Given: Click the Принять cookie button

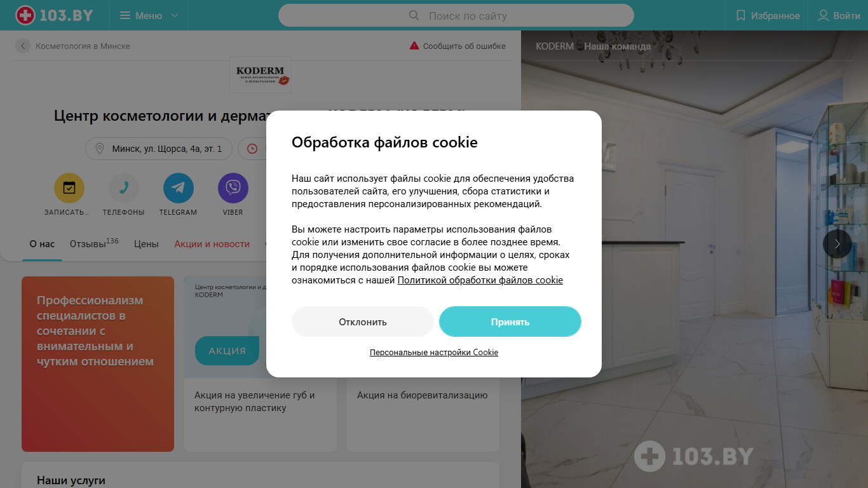Looking at the screenshot, I should click(x=510, y=322).
